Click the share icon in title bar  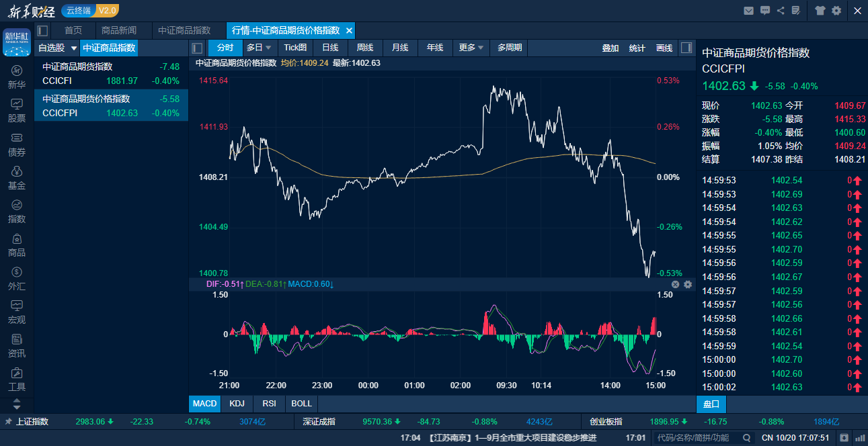781,11
